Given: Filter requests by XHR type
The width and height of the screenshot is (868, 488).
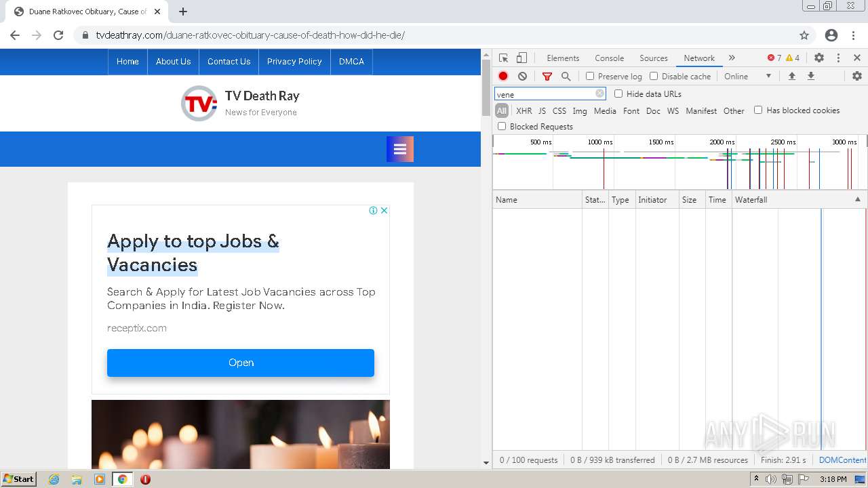Looking at the screenshot, I should [524, 111].
